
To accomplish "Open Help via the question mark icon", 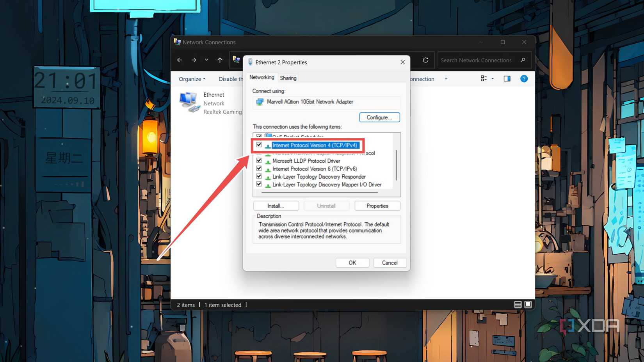I will pyautogui.click(x=524, y=78).
